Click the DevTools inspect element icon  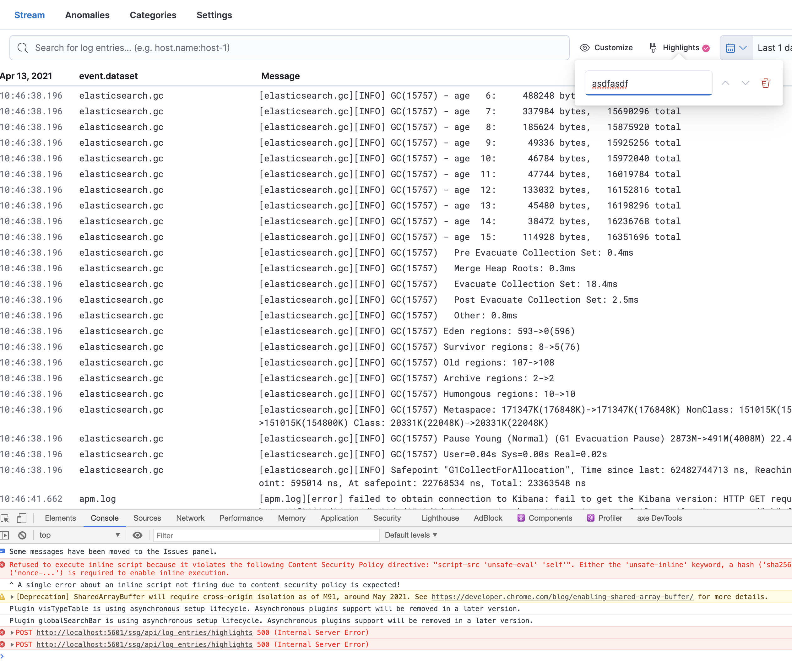coord(5,518)
